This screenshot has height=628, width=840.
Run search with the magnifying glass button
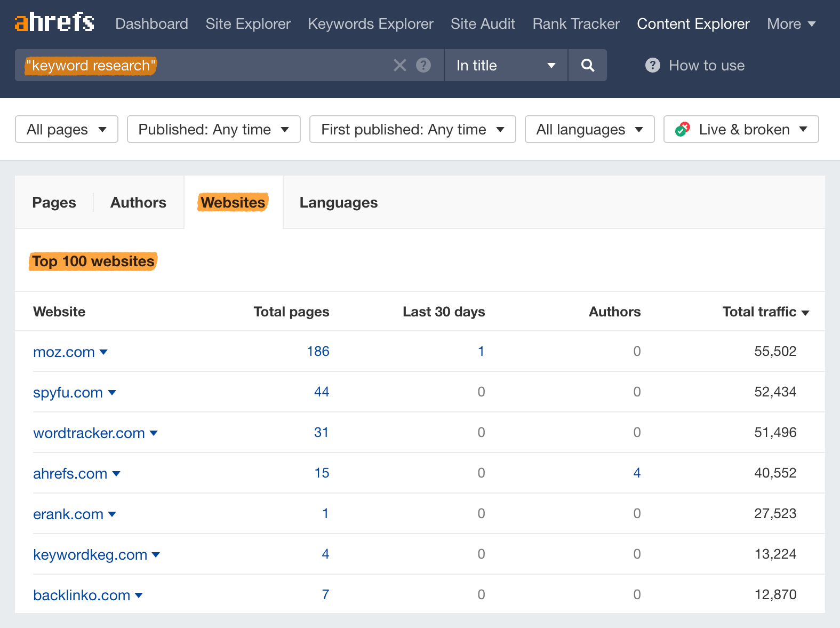587,65
